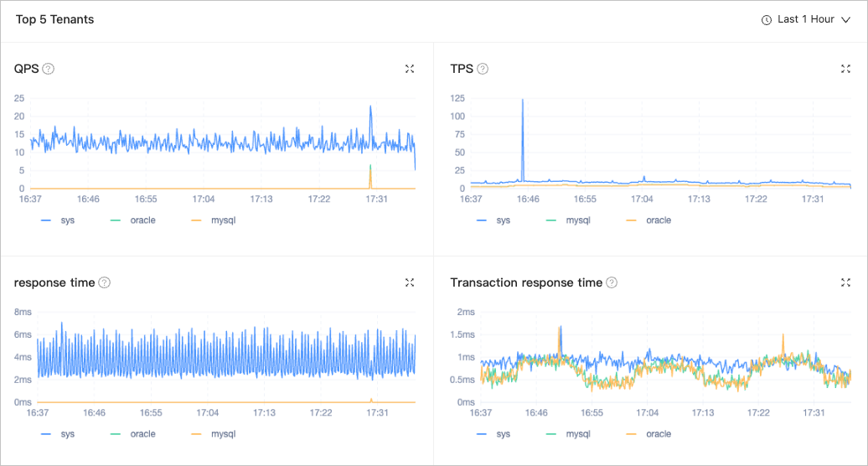Click the help icon beside TPS title
The image size is (868, 466).
(x=483, y=69)
